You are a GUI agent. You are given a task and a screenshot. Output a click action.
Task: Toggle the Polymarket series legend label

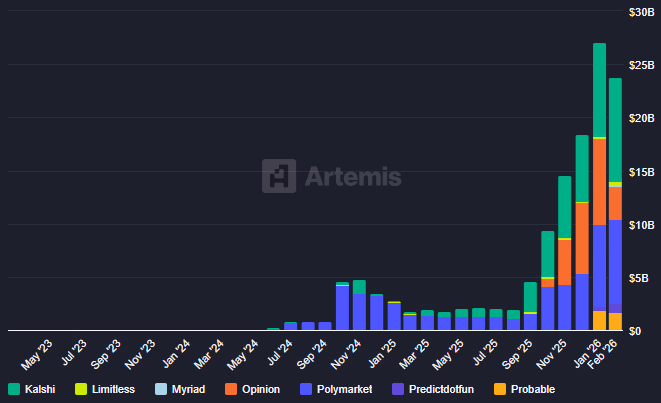point(344,389)
